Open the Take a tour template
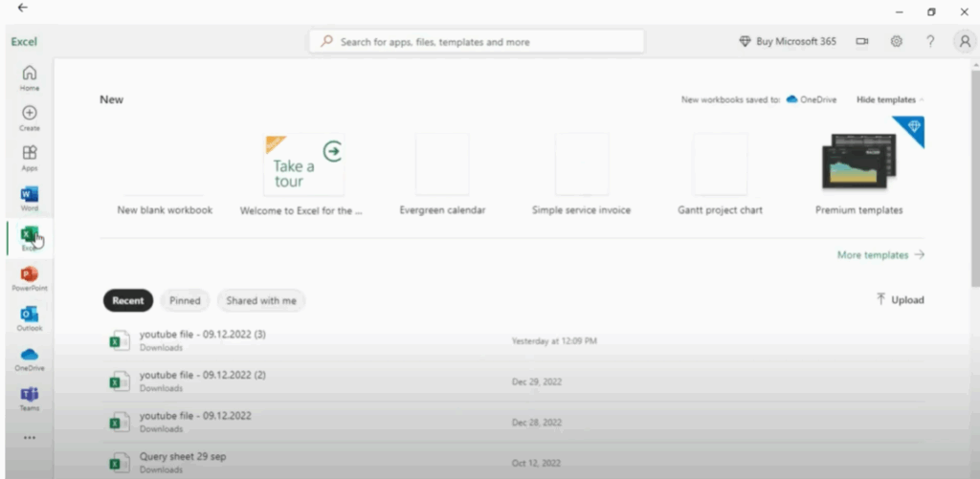This screenshot has height=479, width=980. point(303,164)
